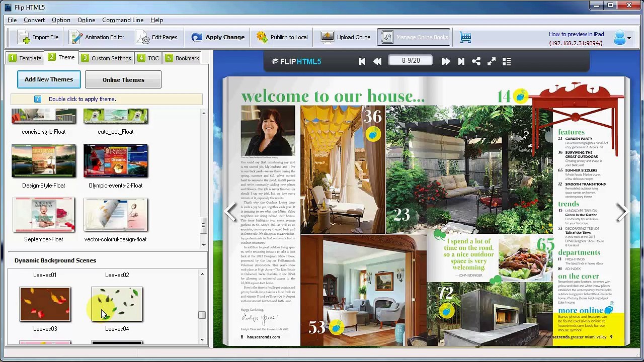Open the Command Line menu

[x=123, y=20]
